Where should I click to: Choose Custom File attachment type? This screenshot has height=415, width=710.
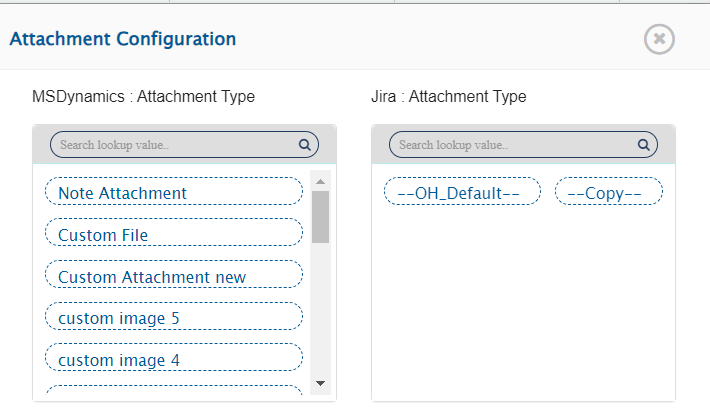point(173,234)
